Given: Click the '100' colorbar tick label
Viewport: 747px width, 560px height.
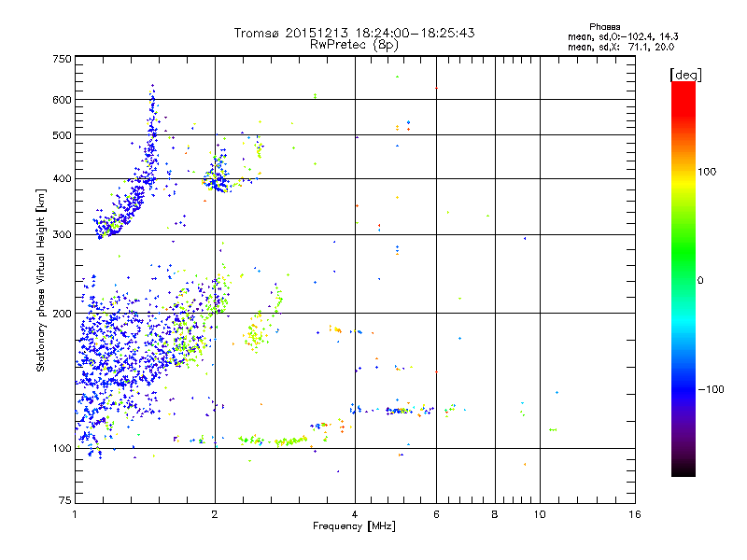Looking at the screenshot, I should pos(707,172).
